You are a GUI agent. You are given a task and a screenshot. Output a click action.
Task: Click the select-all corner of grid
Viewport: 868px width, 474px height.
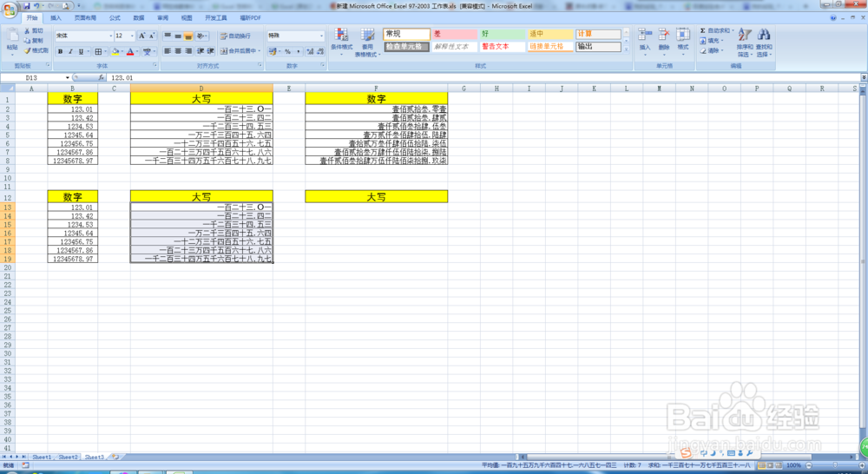click(8, 89)
